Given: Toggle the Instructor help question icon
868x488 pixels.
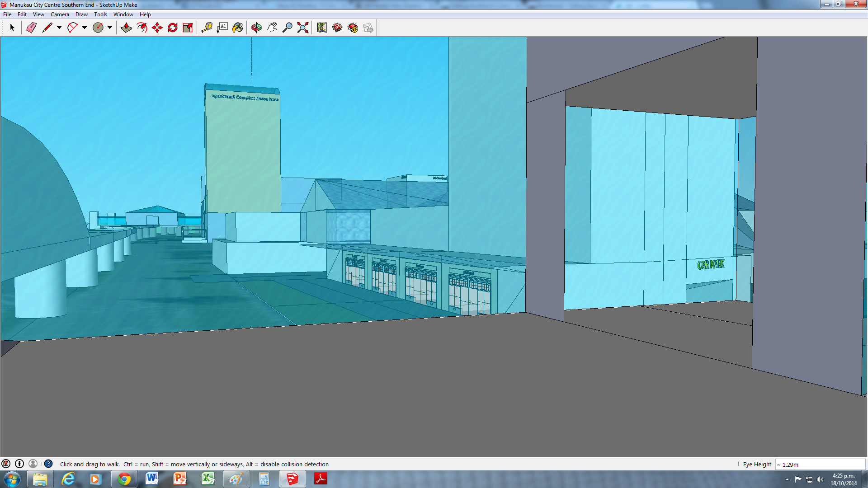Looking at the screenshot, I should [48, 464].
